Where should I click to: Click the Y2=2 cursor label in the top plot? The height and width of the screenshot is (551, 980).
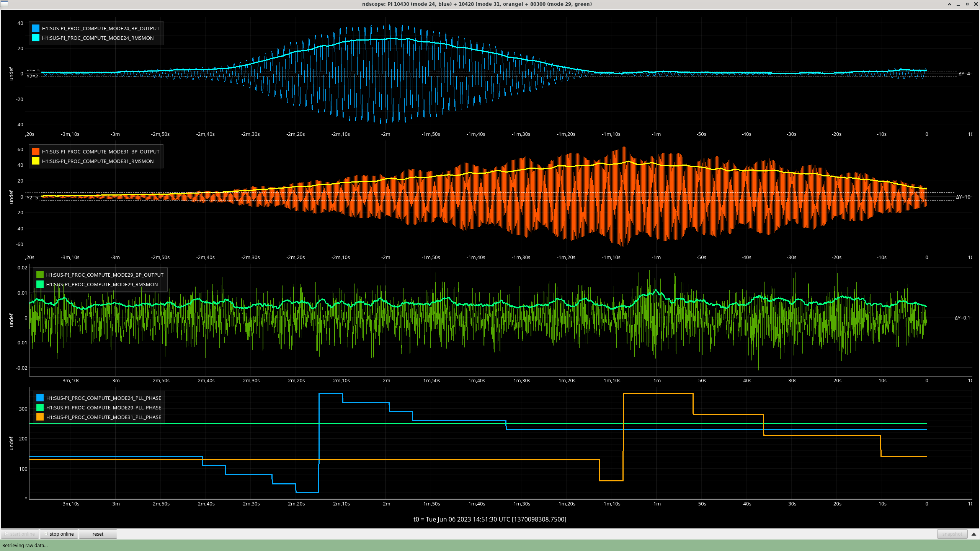(32, 76)
